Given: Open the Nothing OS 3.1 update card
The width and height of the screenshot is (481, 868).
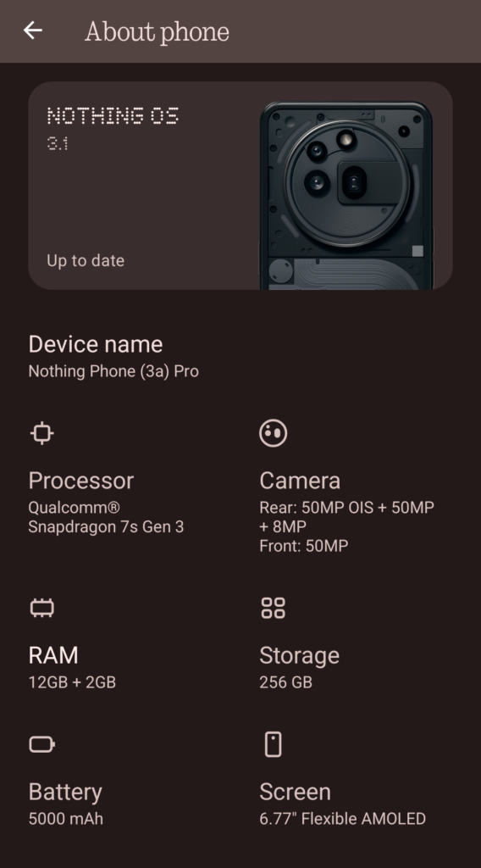Looking at the screenshot, I should pyautogui.click(x=240, y=186).
